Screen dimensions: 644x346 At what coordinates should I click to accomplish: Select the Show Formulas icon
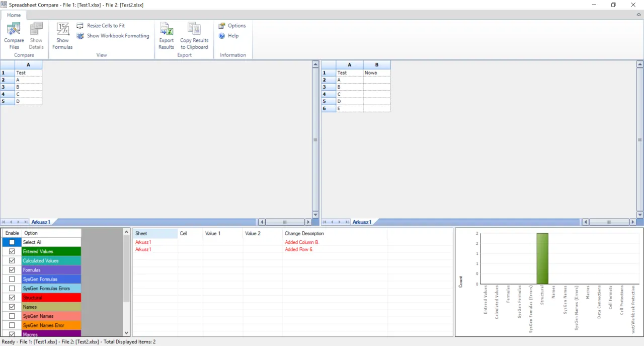click(x=62, y=35)
